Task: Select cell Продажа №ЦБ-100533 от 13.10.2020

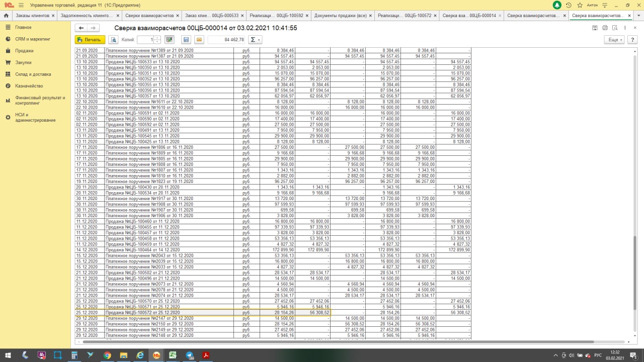Action: point(169,61)
